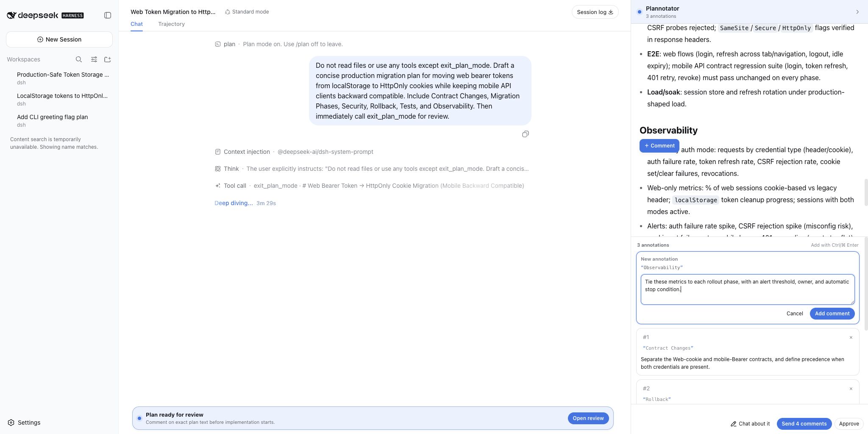
Task: Click the Plan ready for review status dot
Action: click(139, 418)
